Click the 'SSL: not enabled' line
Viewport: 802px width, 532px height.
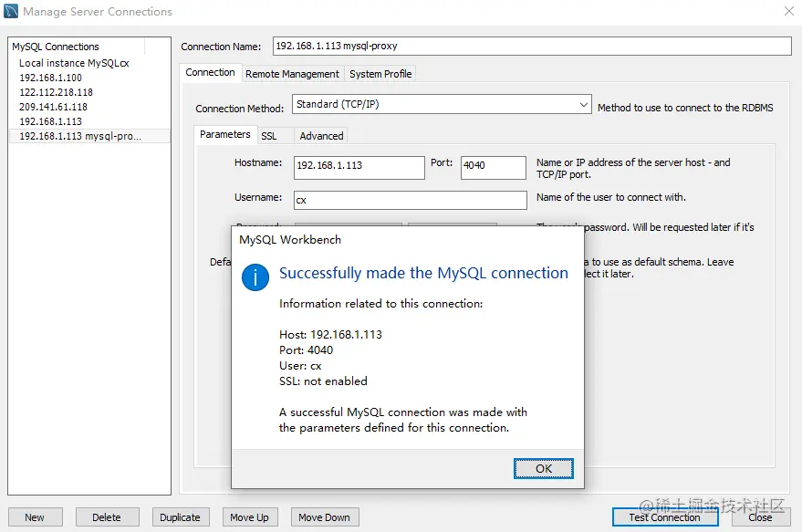pos(323,381)
